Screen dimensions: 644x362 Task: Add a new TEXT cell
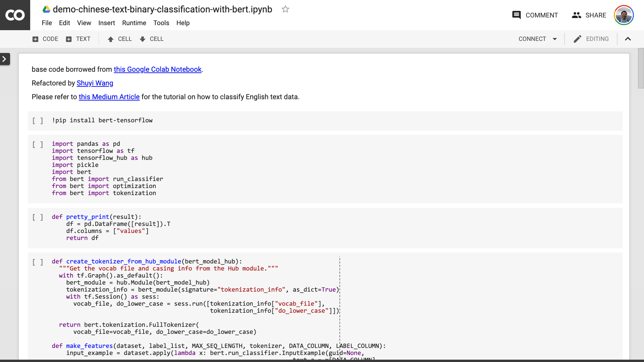tap(78, 39)
